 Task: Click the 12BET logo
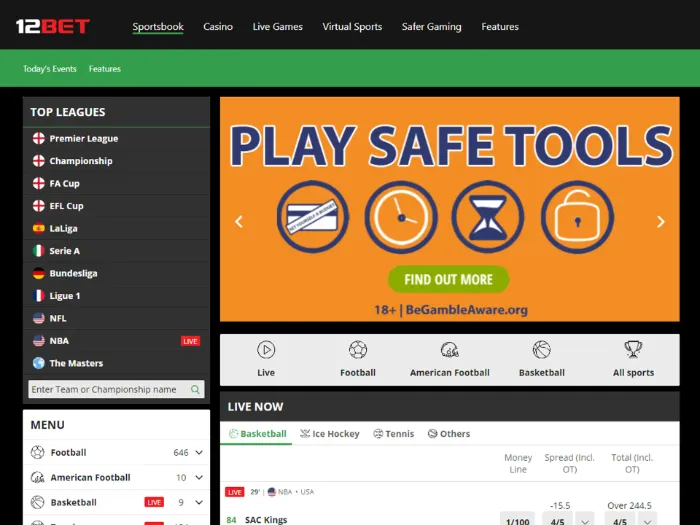click(x=53, y=26)
